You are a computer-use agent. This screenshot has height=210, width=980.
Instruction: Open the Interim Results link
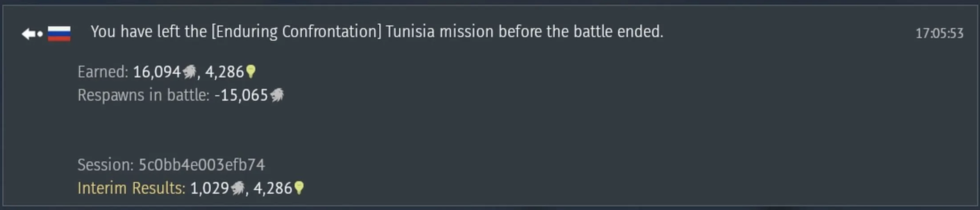tap(131, 188)
